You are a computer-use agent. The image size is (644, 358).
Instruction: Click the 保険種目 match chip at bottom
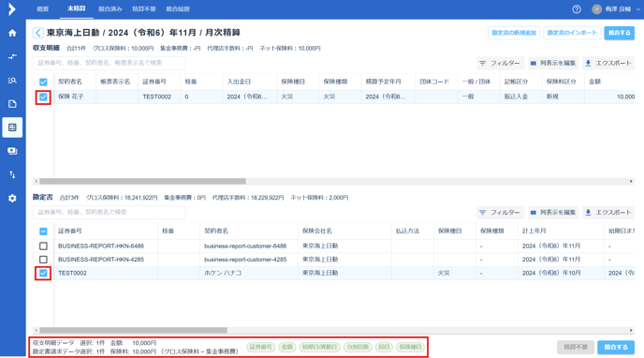coord(410,348)
